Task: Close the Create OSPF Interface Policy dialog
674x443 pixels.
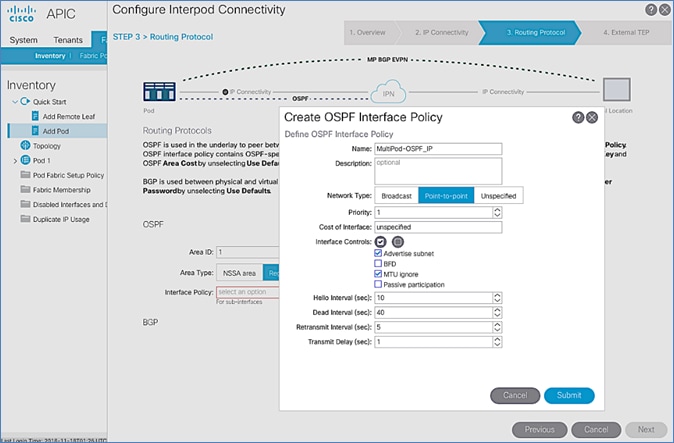Action: click(x=592, y=117)
